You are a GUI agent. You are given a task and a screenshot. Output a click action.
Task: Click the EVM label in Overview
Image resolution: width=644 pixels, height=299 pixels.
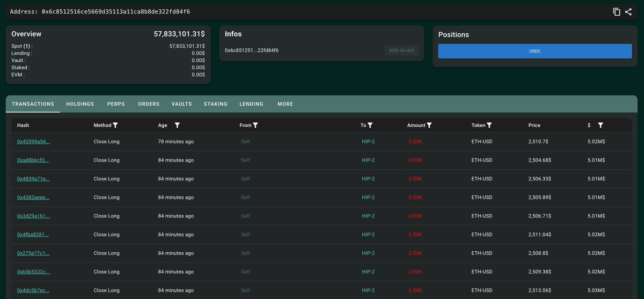pos(18,75)
